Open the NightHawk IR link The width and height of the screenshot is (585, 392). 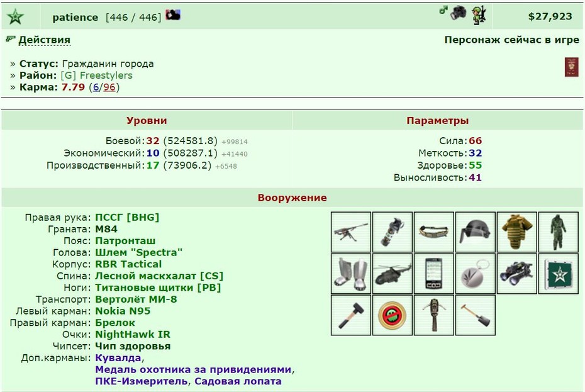133,335
